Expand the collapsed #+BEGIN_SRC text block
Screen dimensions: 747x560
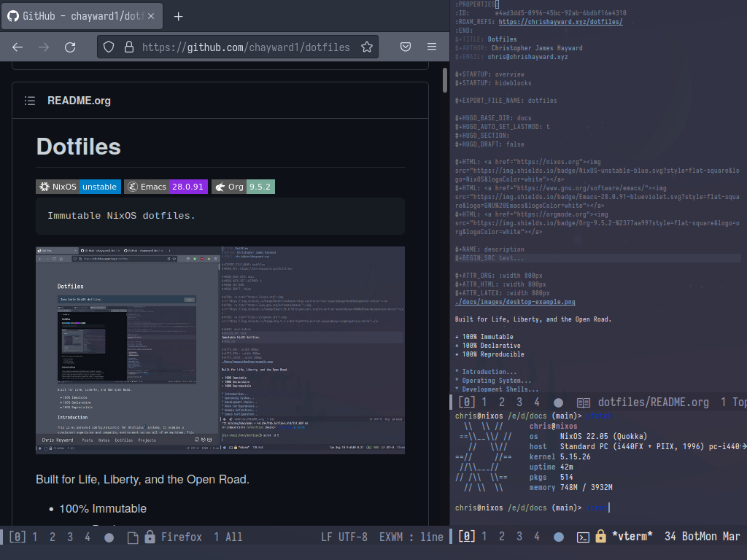click(x=489, y=258)
